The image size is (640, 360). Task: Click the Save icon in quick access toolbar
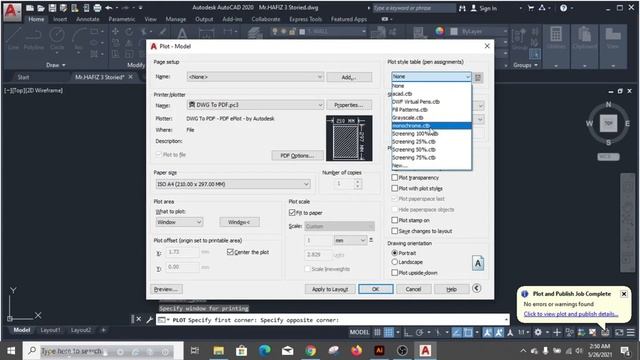tap(52, 8)
